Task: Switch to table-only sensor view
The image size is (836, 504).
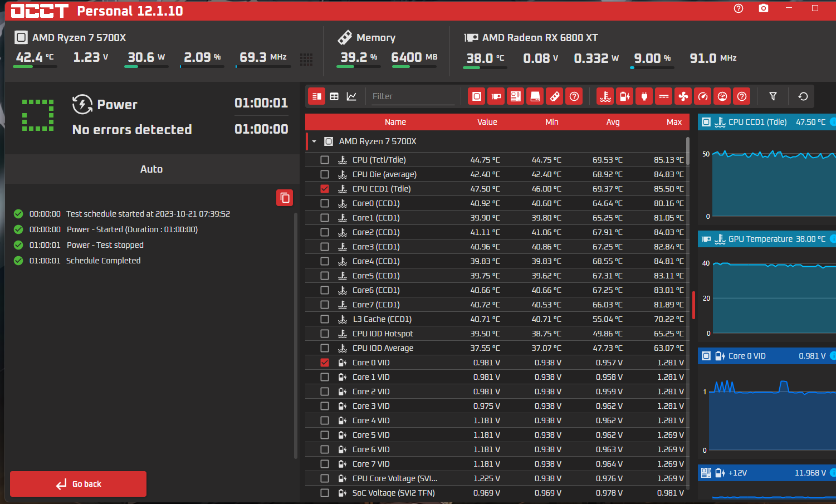Action: tap(334, 96)
